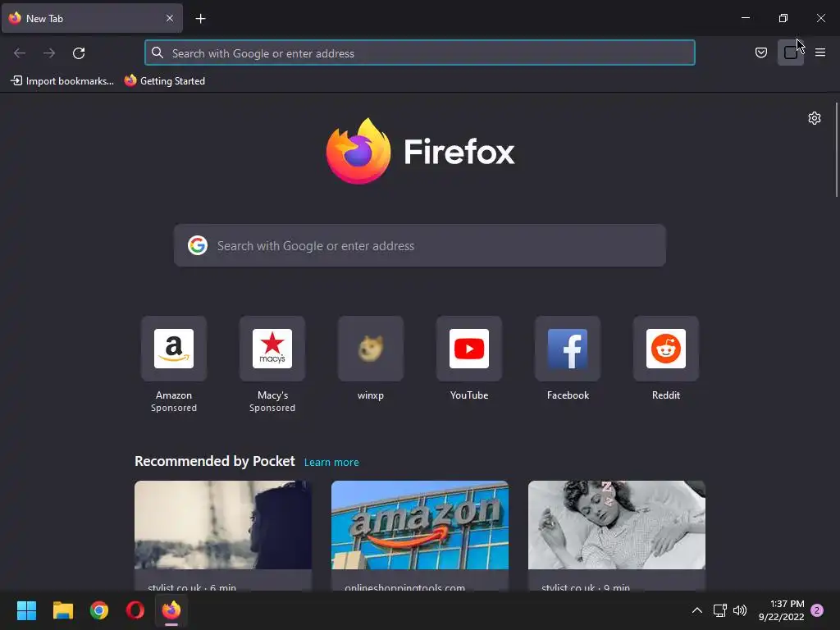Click Firefox icon in taskbar
This screenshot has width=840, height=630.
[x=171, y=610]
